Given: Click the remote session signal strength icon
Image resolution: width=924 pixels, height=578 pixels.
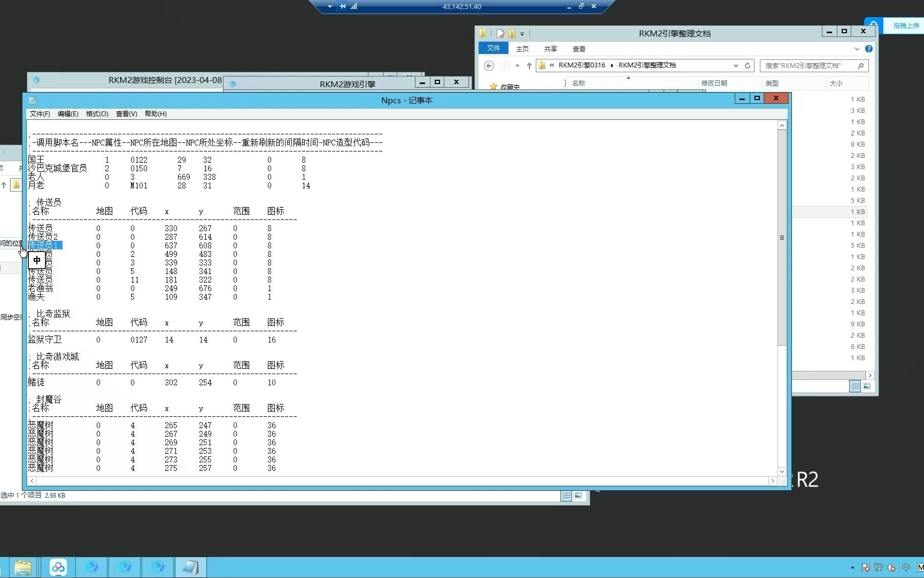Looking at the screenshot, I should pyautogui.click(x=354, y=6).
